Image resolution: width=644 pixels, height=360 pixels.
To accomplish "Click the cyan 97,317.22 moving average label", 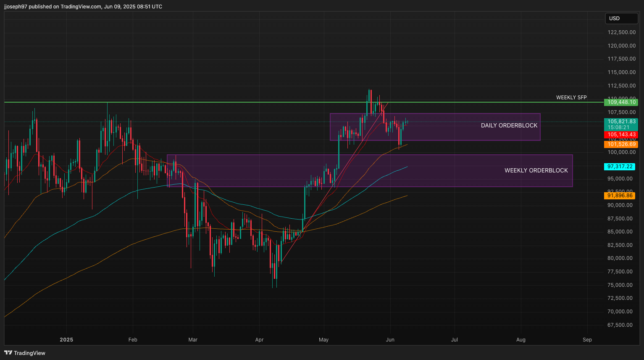I will 620,167.
